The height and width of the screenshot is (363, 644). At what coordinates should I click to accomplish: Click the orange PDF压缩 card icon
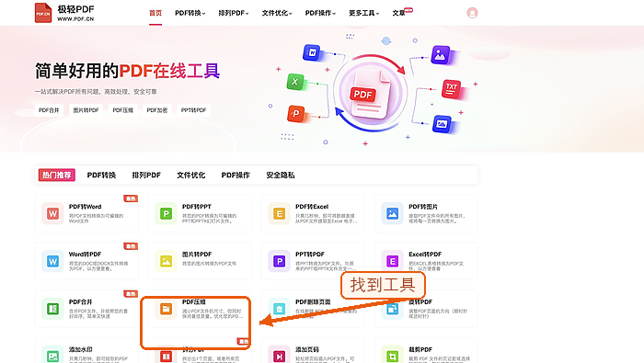[x=166, y=309]
